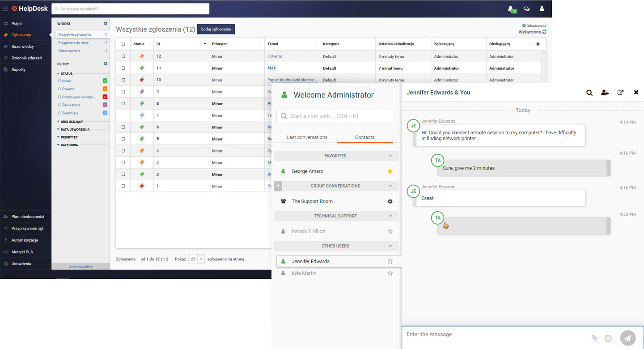Add user to chat with Jennifer

tap(605, 93)
